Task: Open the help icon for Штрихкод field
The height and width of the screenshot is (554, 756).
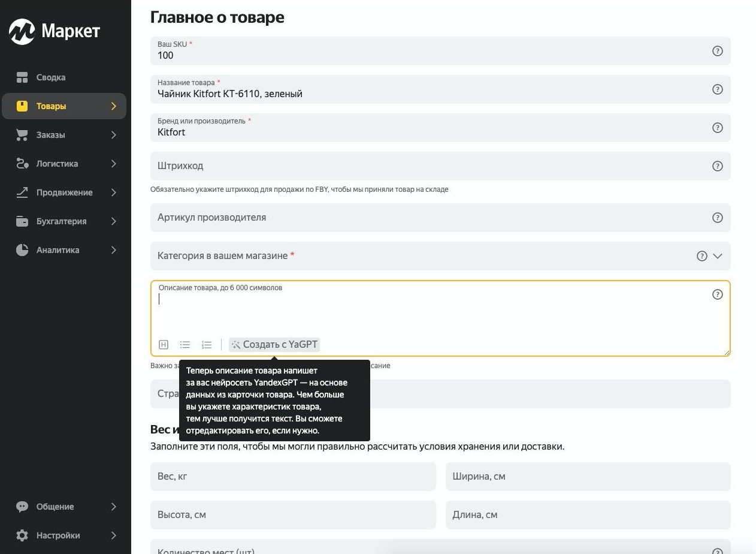Action: point(717,166)
